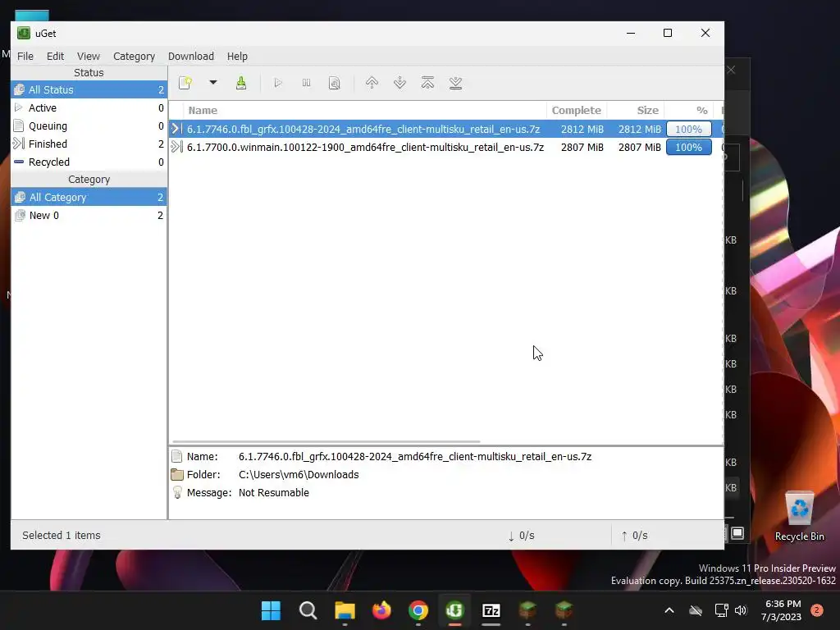Click the horizontal scrollbar of download list
This screenshot has width=840, height=630.
tap(326, 441)
